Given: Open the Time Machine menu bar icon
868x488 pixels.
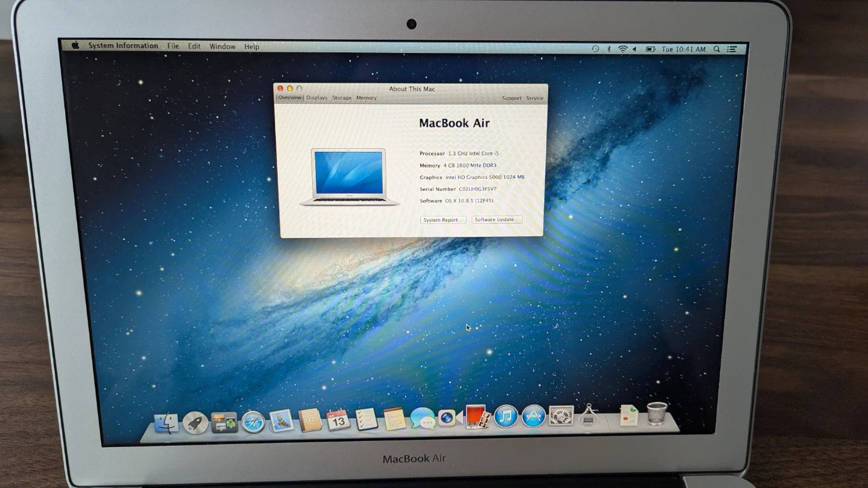Looking at the screenshot, I should (x=595, y=49).
